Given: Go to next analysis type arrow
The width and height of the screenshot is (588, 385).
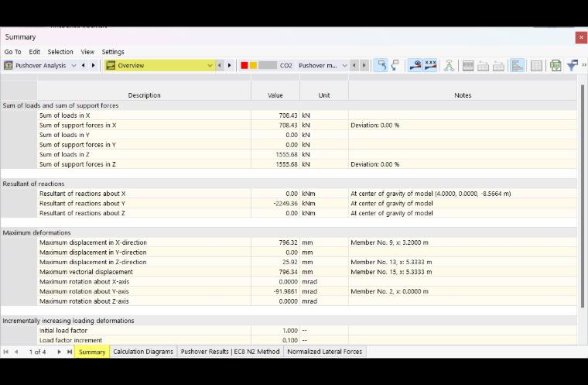Looking at the screenshot, I should (x=94, y=65).
